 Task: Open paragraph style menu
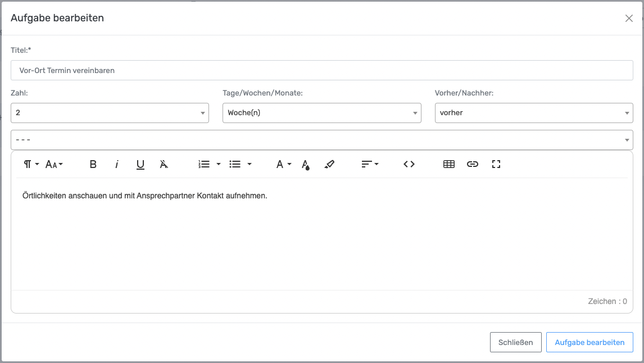pyautogui.click(x=31, y=164)
